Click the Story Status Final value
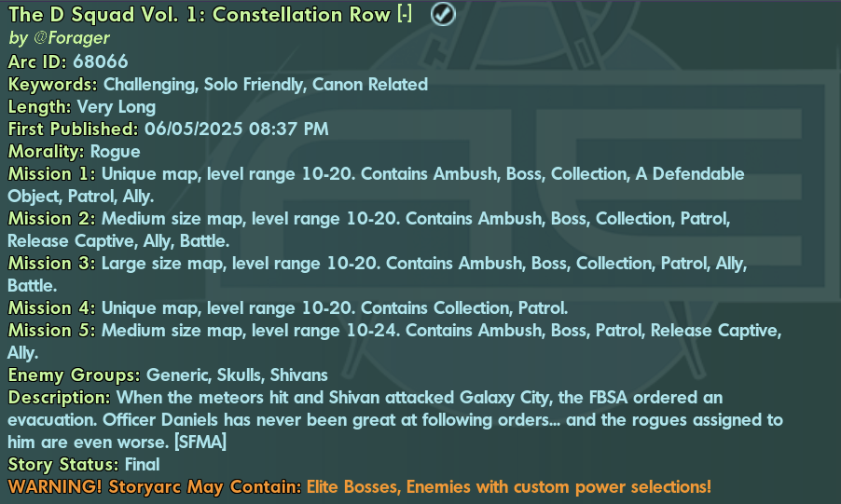 (x=142, y=464)
